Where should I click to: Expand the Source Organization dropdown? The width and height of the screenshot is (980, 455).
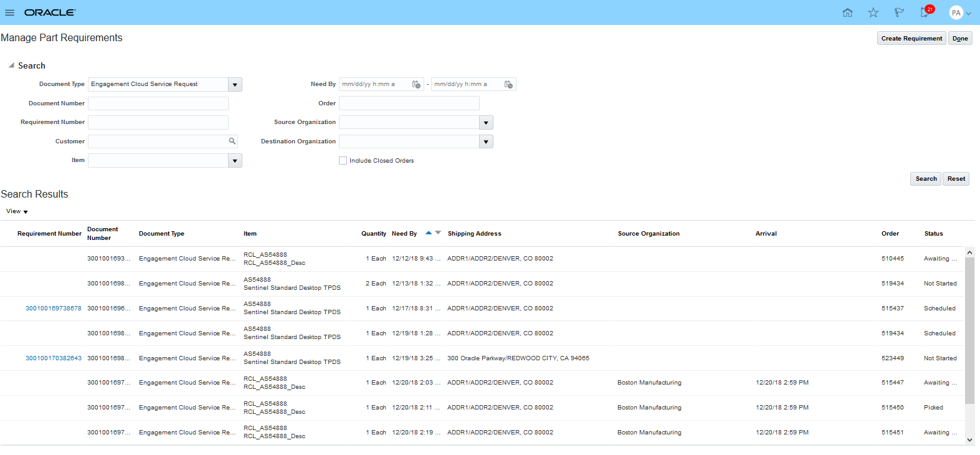pyautogui.click(x=486, y=123)
